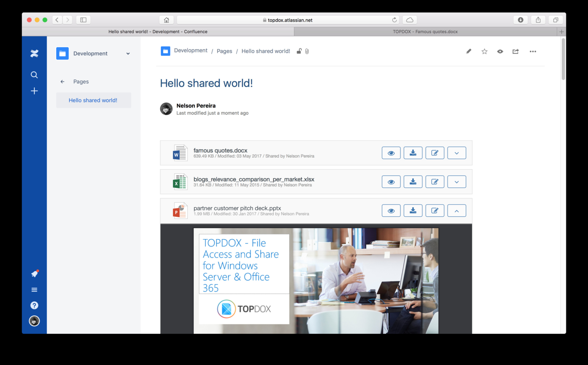Toggle the Safari sidebar
This screenshot has height=365, width=588.
coord(83,20)
